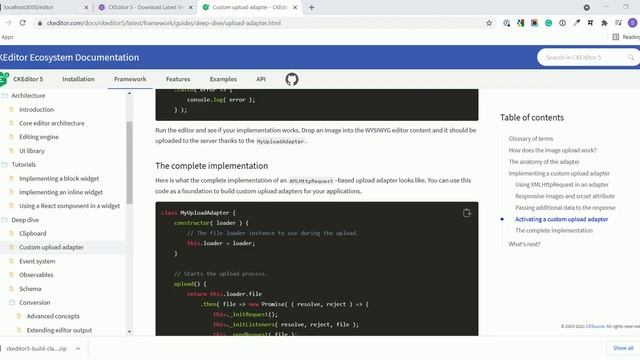Jump to The complete implementation in contents
640x360 pixels.
pyautogui.click(x=553, y=231)
